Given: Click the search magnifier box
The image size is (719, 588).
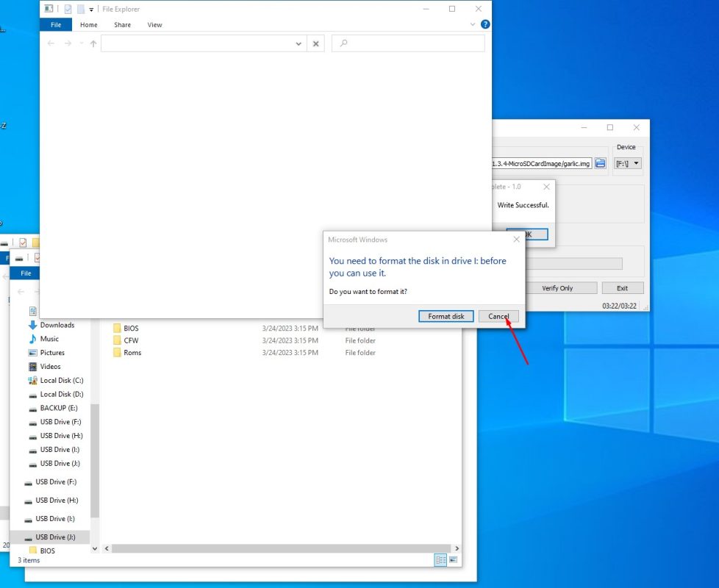Looking at the screenshot, I should point(408,44).
